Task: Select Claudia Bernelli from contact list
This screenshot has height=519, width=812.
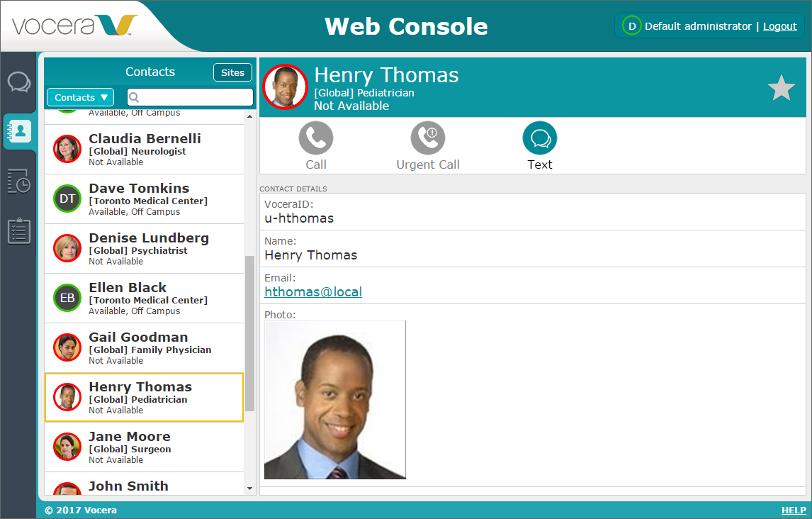Action: click(144, 150)
